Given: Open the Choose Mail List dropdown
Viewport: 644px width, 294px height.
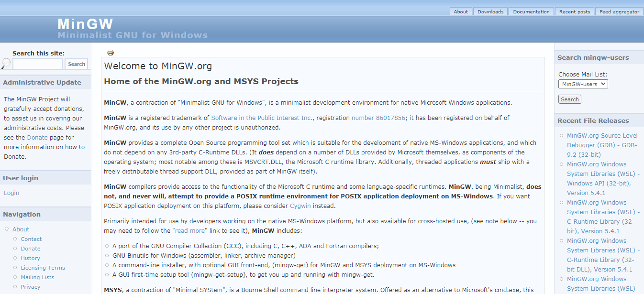Looking at the screenshot, I should [x=583, y=84].
